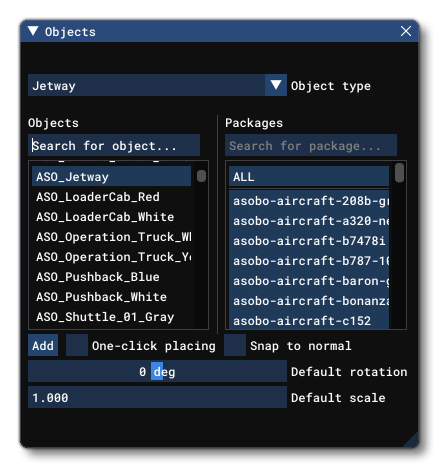Viewport: 439px width, 468px height.
Task: Select asobo-aircraft-c152 package
Action: tap(309, 321)
